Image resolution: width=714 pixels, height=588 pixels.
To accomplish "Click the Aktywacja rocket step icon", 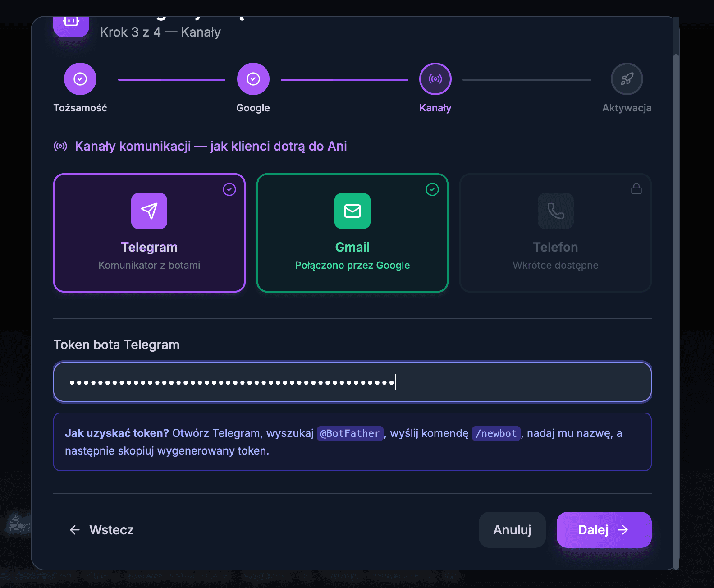I will tap(627, 79).
